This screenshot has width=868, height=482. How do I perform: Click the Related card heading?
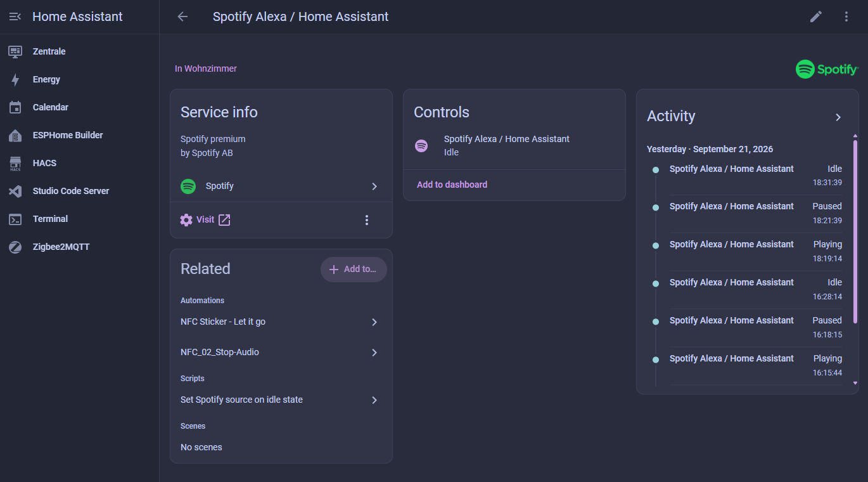(205, 269)
